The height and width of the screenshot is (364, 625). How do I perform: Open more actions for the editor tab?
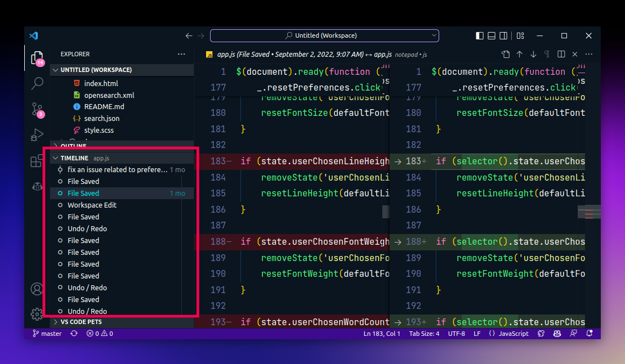(x=588, y=54)
